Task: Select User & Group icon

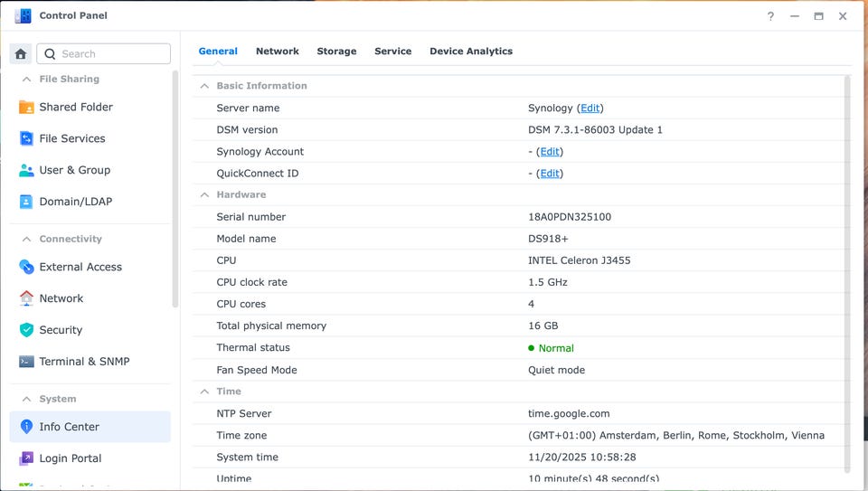Action: click(26, 170)
